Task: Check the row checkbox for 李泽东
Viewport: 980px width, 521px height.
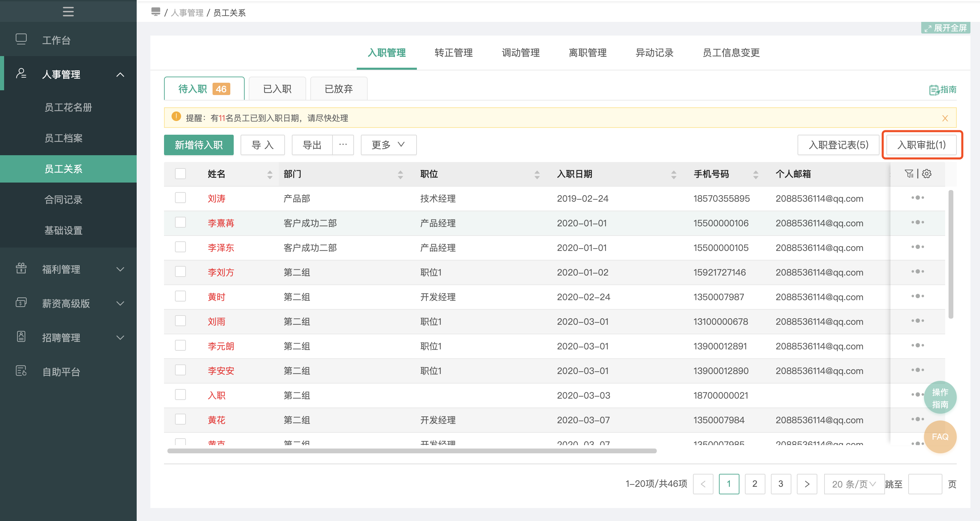Action: (180, 247)
